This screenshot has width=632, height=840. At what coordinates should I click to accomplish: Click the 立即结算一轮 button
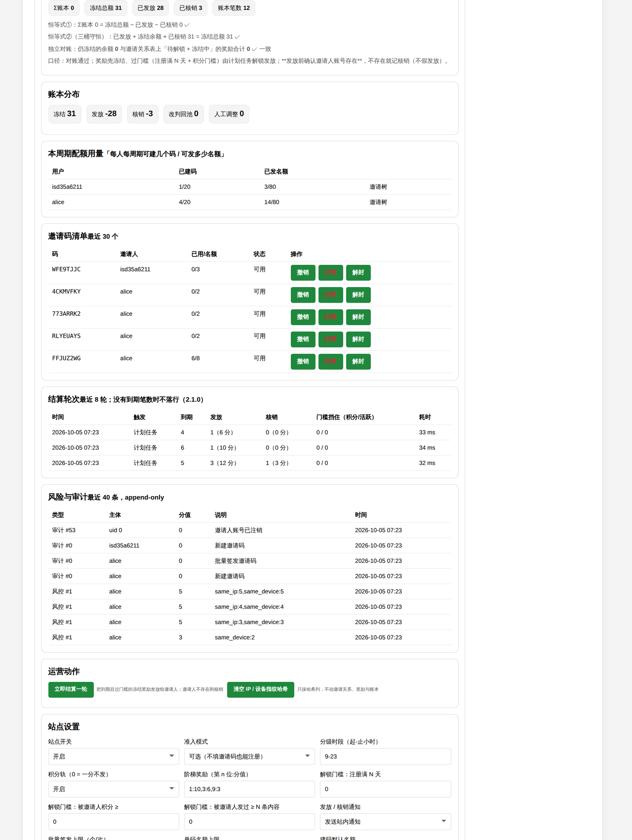tap(71, 689)
